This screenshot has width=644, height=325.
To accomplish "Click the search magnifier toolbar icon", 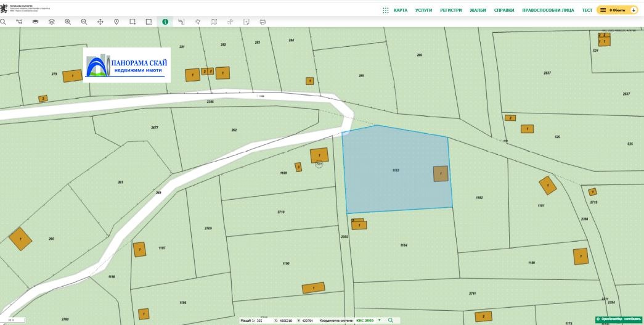I will [x=3, y=22].
